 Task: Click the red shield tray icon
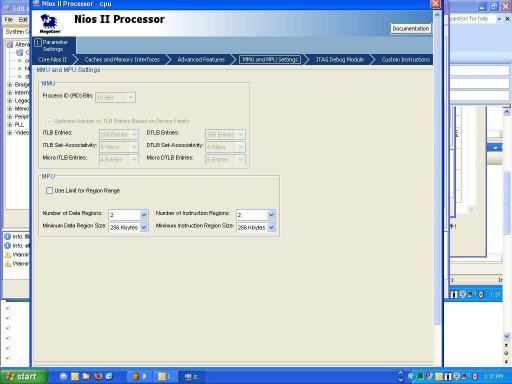(475, 377)
